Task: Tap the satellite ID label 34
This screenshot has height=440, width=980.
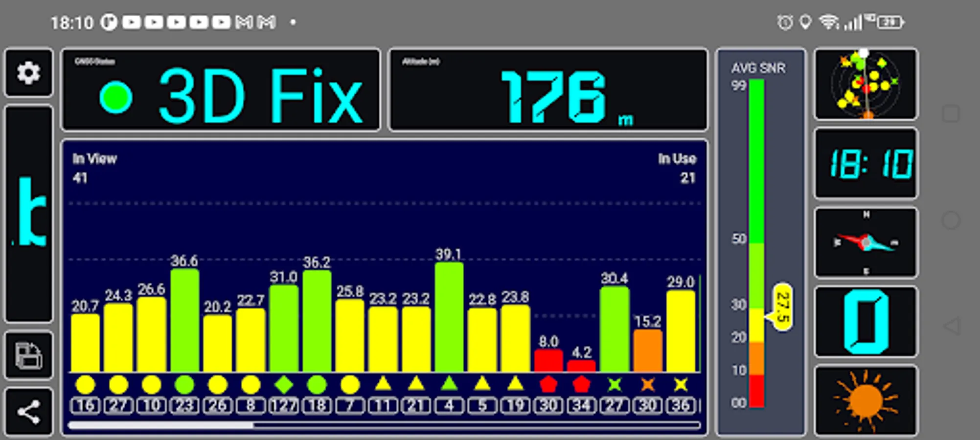Action: [x=581, y=406]
